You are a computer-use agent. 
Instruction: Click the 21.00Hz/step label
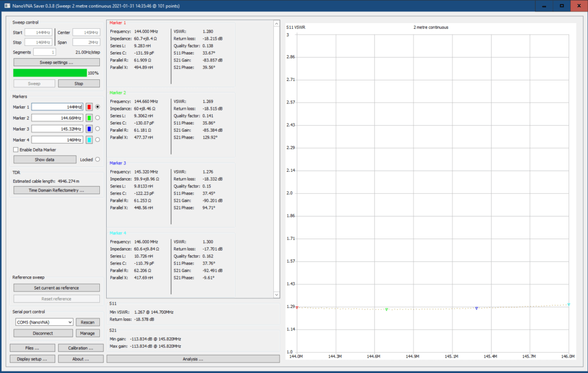(88, 52)
